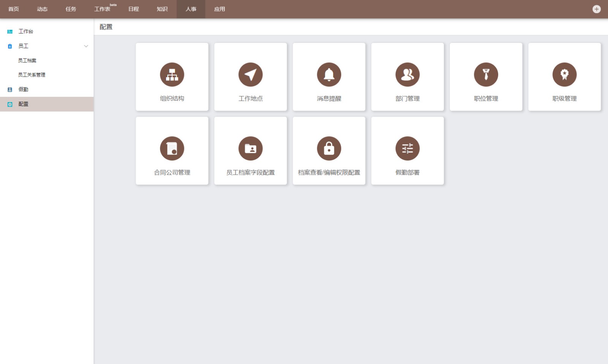Click the 工作台 sidebar icon
Screen dimensions: 608x364
pos(10,32)
